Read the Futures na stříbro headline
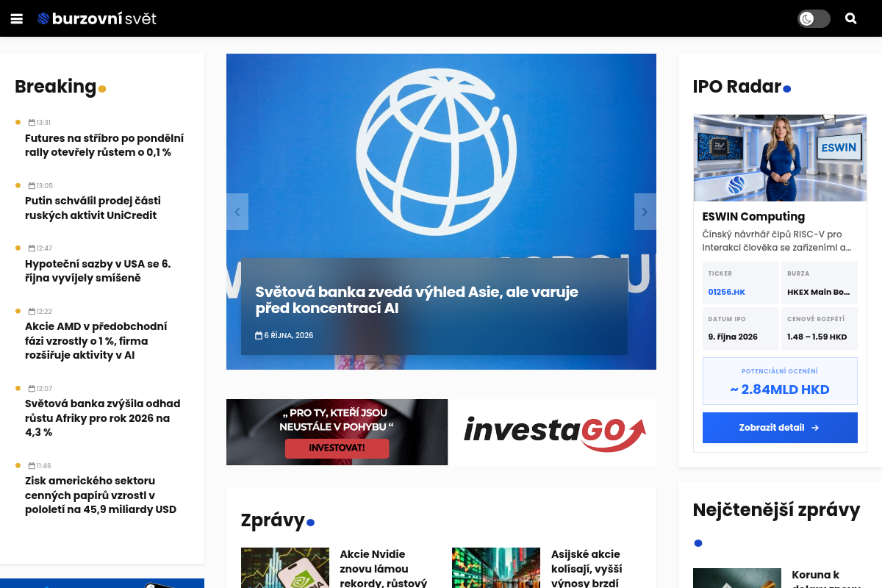The width and height of the screenshot is (882, 588). (x=104, y=146)
